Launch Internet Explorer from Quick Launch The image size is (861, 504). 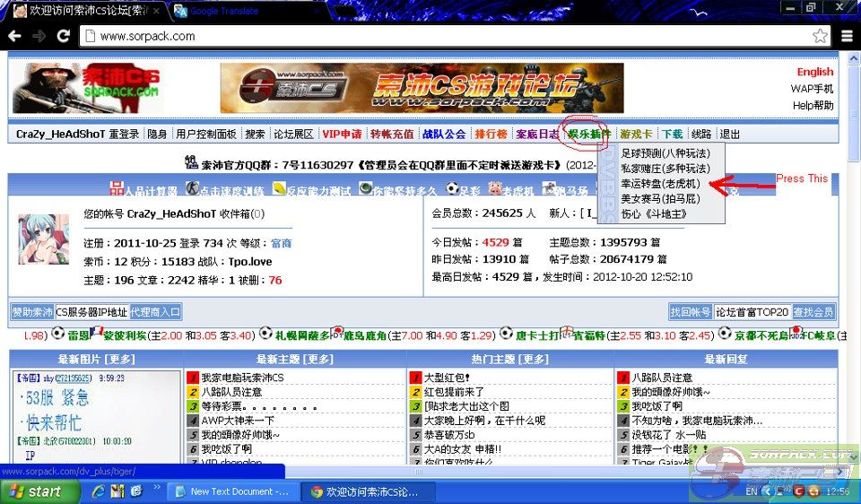pyautogui.click(x=99, y=491)
